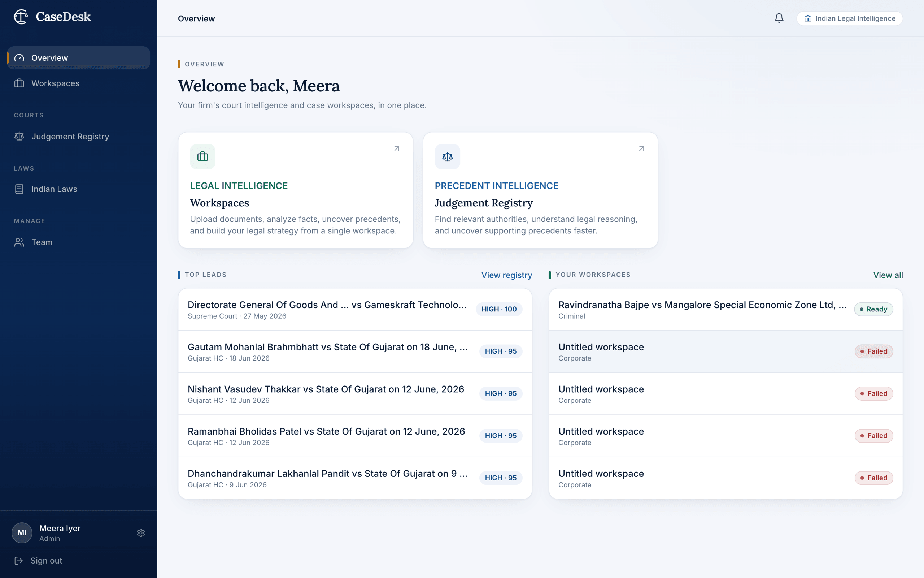The image size is (924, 578).
Task: Click the Overview gauge icon in sidebar
Action: [x=19, y=58]
